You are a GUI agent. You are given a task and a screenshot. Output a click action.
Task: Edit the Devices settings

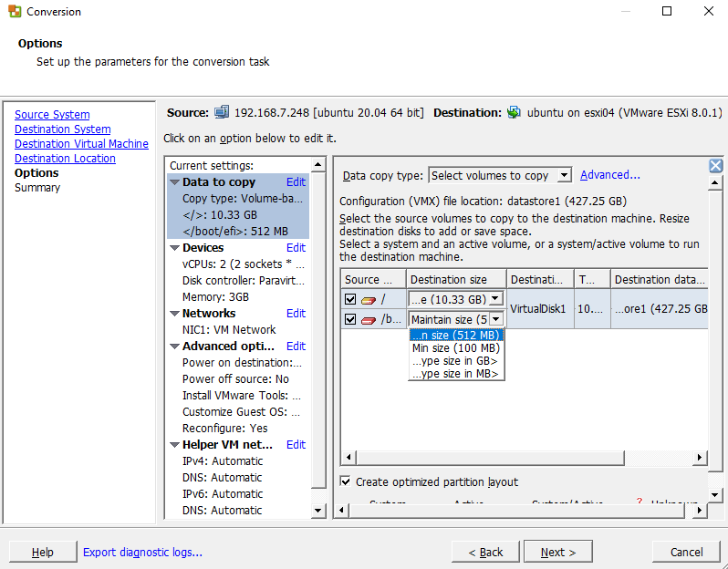pyautogui.click(x=296, y=247)
